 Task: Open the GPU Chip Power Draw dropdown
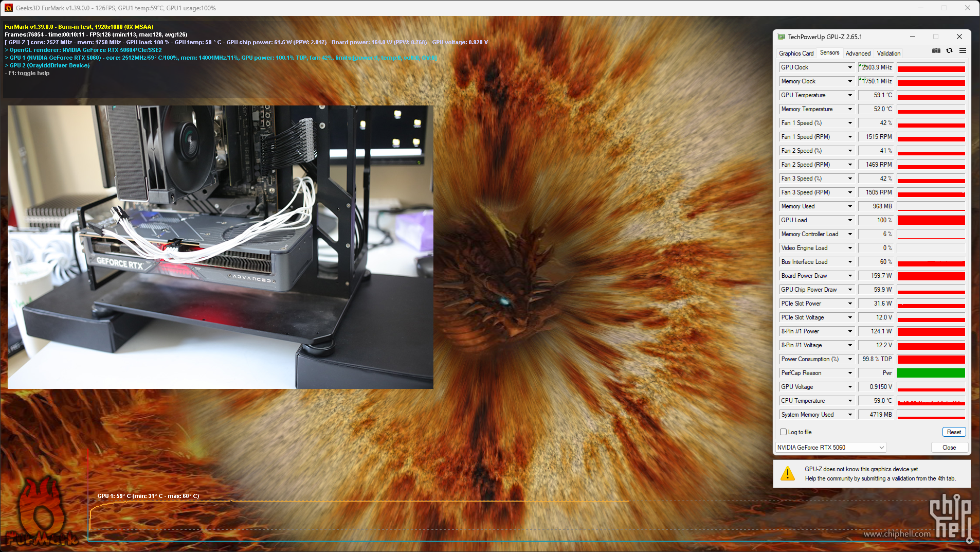pos(850,290)
